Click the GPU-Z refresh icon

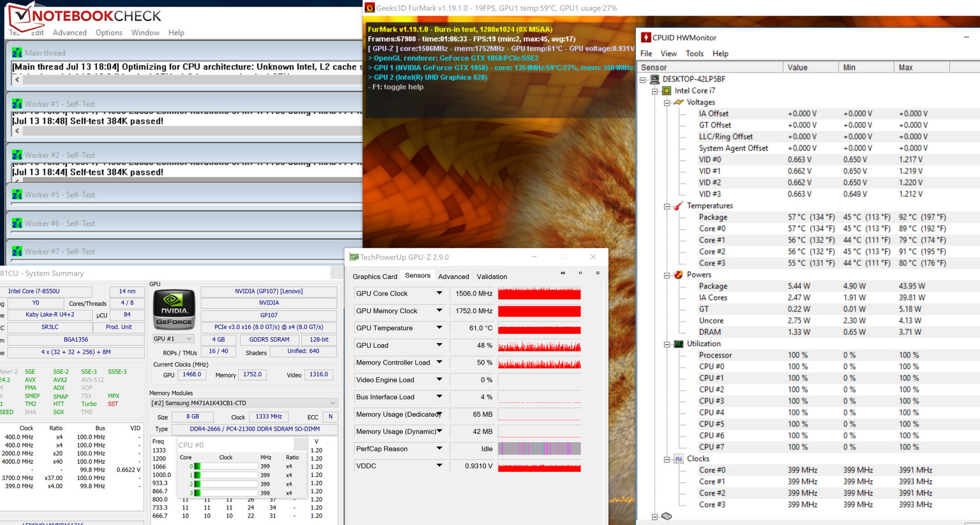(580, 273)
